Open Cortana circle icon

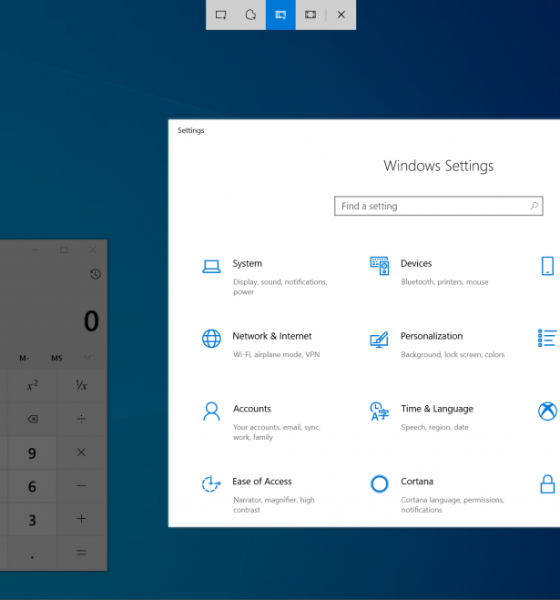point(379,484)
